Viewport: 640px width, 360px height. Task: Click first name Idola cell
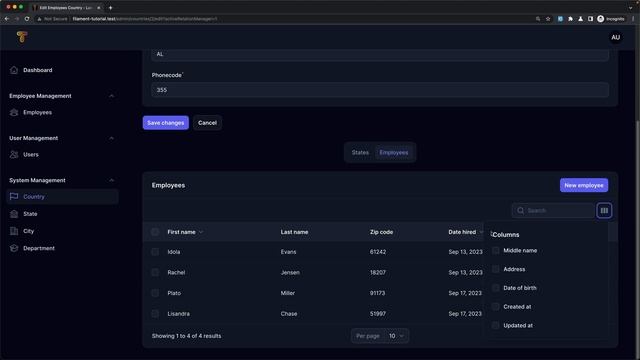point(174,252)
